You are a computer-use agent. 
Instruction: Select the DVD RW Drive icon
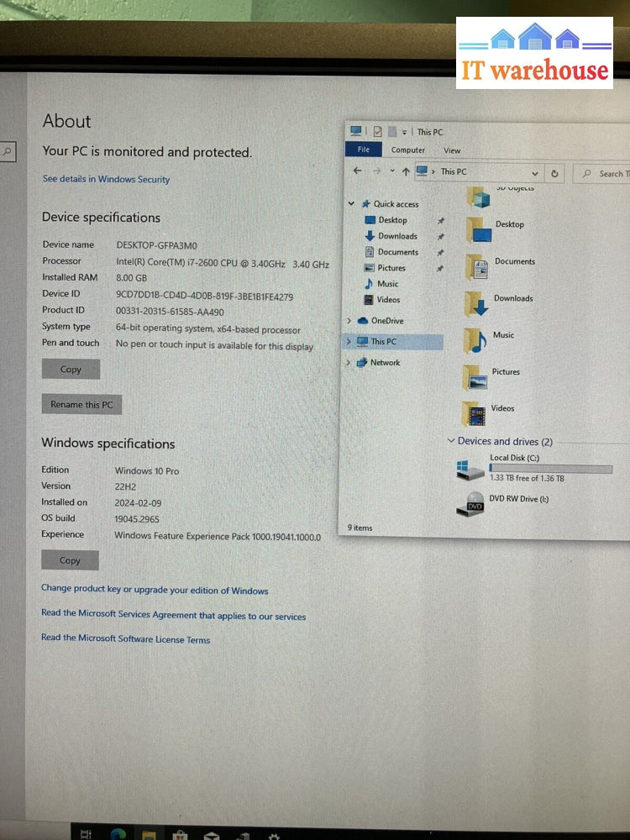470,504
